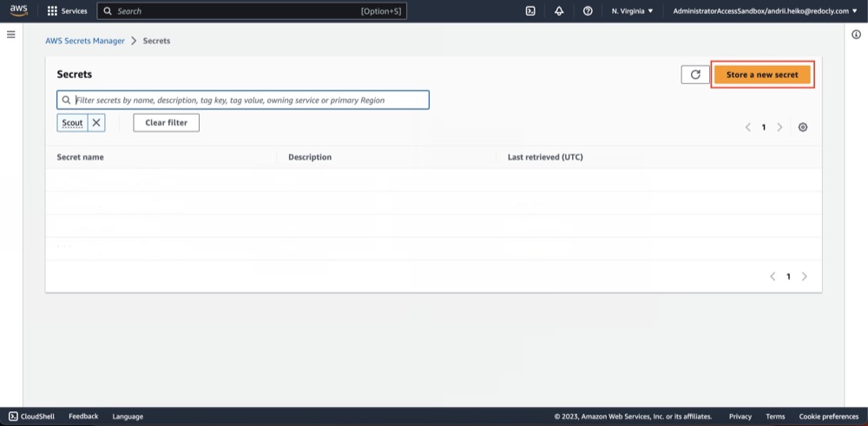Refresh the secrets list
868x426 pixels.
click(x=695, y=75)
